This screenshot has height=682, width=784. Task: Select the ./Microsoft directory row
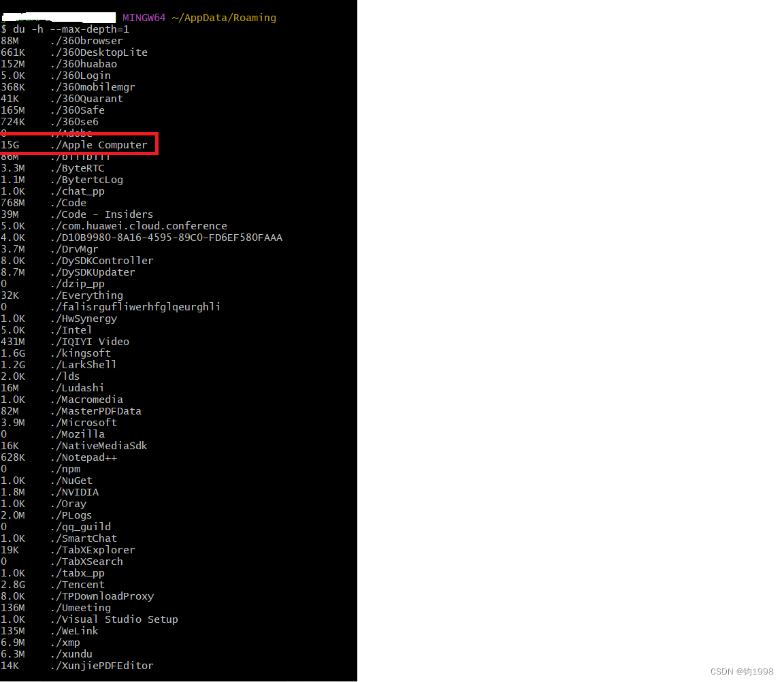pyautogui.click(x=59, y=423)
